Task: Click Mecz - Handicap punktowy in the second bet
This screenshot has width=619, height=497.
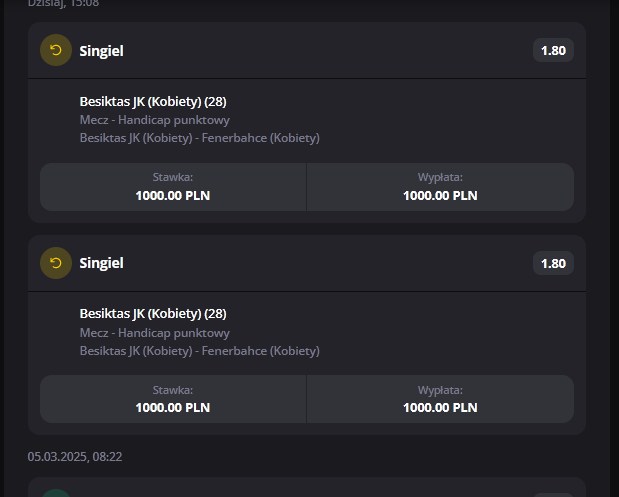Action: click(x=154, y=333)
